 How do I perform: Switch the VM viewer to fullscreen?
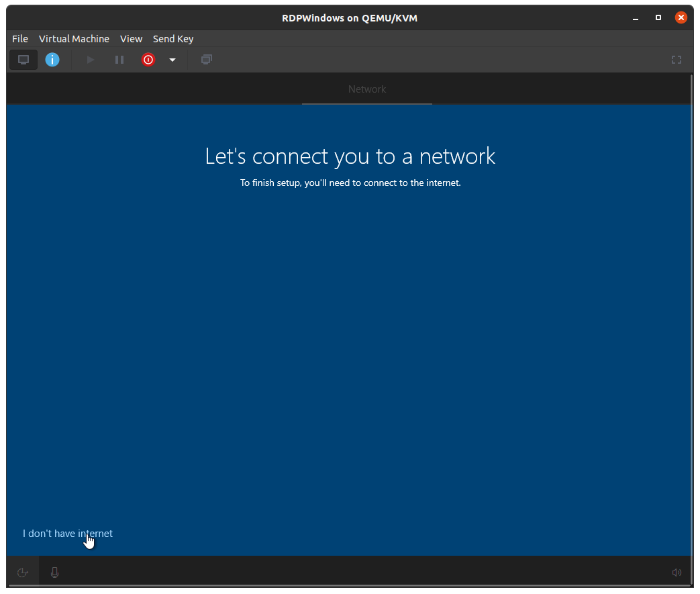pyautogui.click(x=677, y=60)
